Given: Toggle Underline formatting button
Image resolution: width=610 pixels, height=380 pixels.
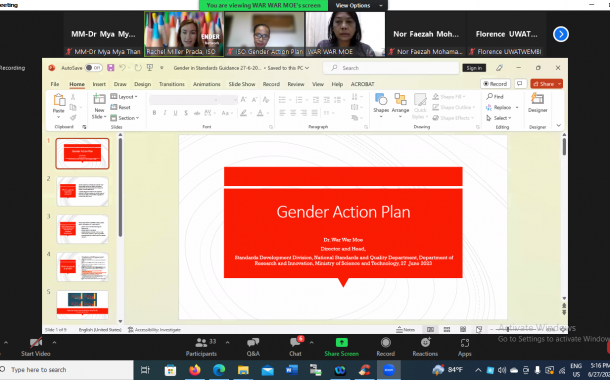Looking at the screenshot, I should [x=175, y=113].
